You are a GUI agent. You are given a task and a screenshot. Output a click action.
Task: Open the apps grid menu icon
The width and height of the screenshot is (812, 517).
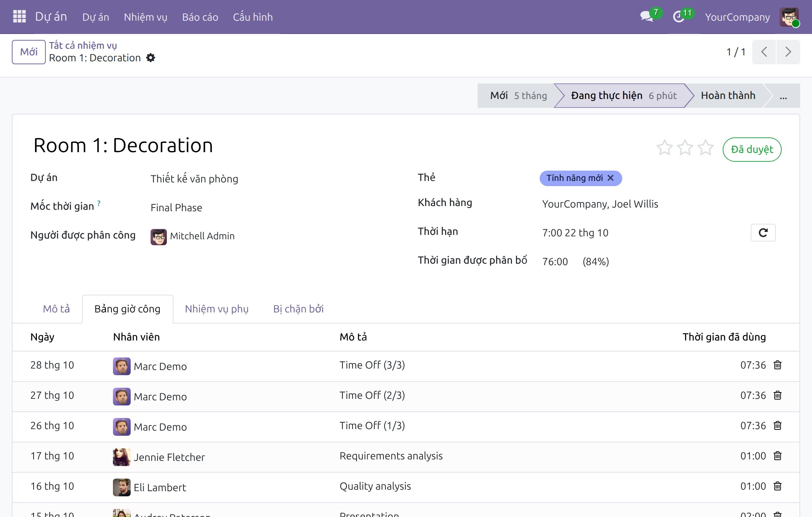(19, 17)
